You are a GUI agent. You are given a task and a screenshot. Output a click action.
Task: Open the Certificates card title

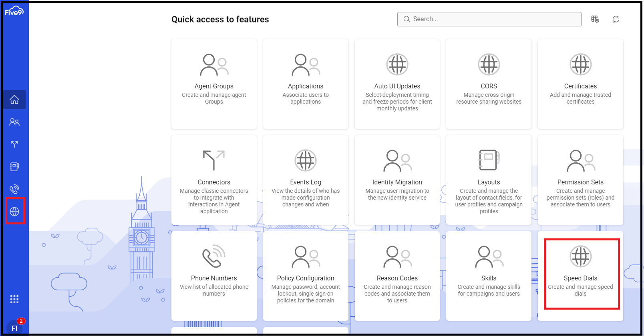581,86
